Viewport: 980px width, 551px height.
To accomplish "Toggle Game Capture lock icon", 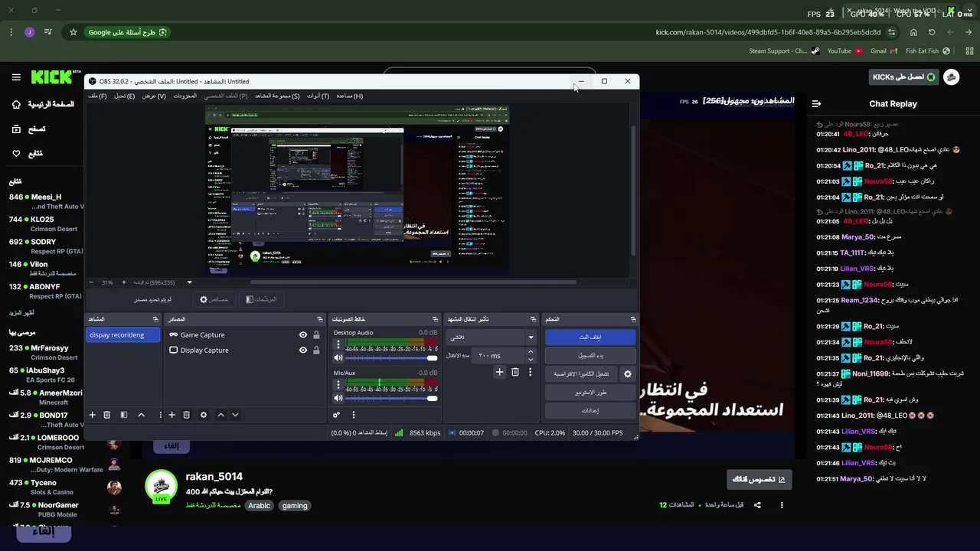I will pyautogui.click(x=316, y=335).
